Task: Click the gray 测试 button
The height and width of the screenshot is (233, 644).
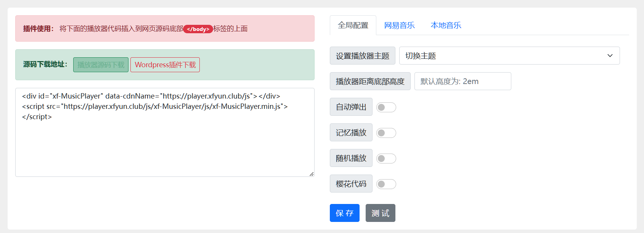Action: click(380, 213)
